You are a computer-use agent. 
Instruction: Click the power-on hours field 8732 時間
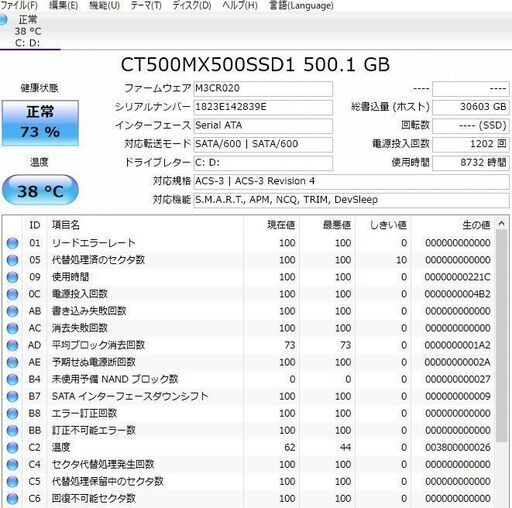(x=471, y=163)
